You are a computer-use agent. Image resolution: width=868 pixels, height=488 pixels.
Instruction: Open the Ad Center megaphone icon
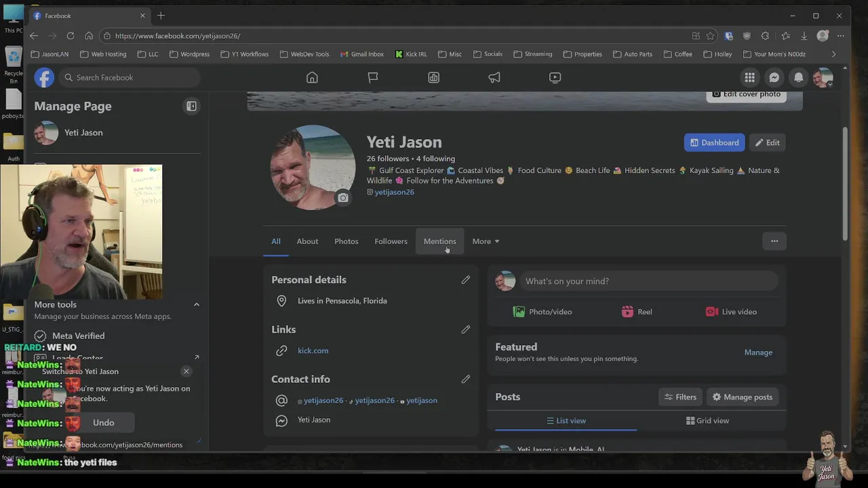coord(494,77)
